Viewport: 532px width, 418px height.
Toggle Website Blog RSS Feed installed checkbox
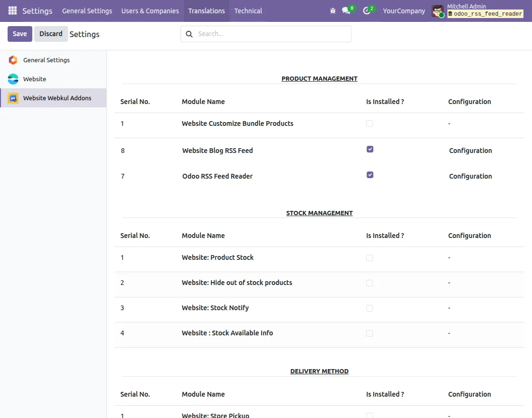[x=370, y=149]
